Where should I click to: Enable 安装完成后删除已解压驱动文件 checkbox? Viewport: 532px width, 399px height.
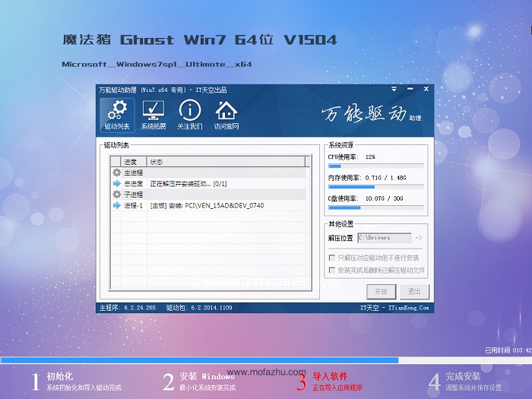point(332,270)
